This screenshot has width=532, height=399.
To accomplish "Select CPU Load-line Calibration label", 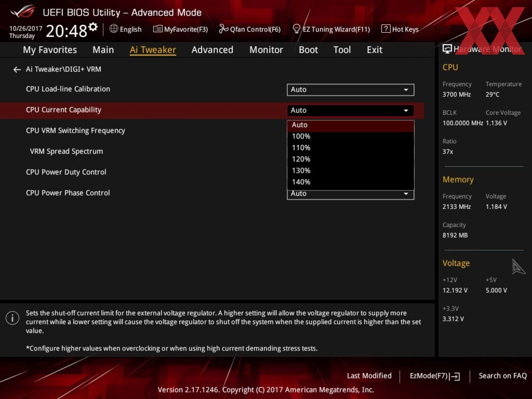I will tap(68, 89).
